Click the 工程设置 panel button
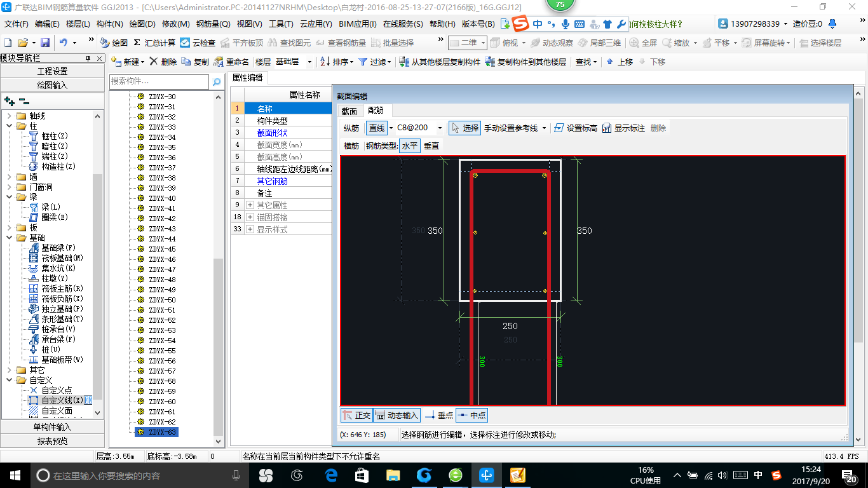 52,71
